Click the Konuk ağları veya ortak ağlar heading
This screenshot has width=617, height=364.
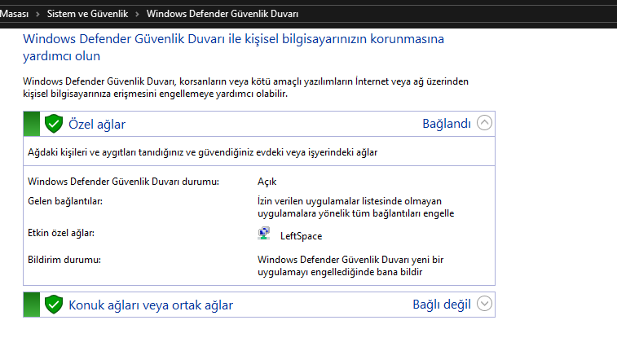coord(151,305)
